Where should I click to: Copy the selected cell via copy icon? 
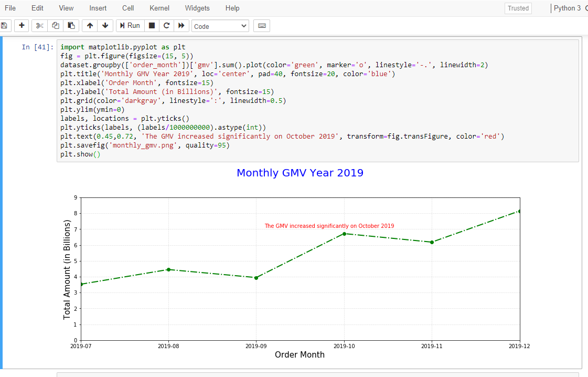click(55, 25)
